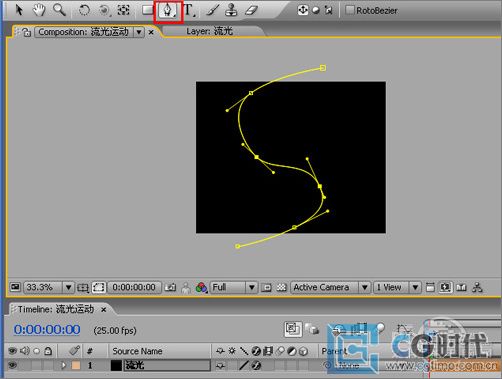Switch to Local Axis mode
Image resolution: width=502 pixels, height=379 pixels.
pos(302,10)
